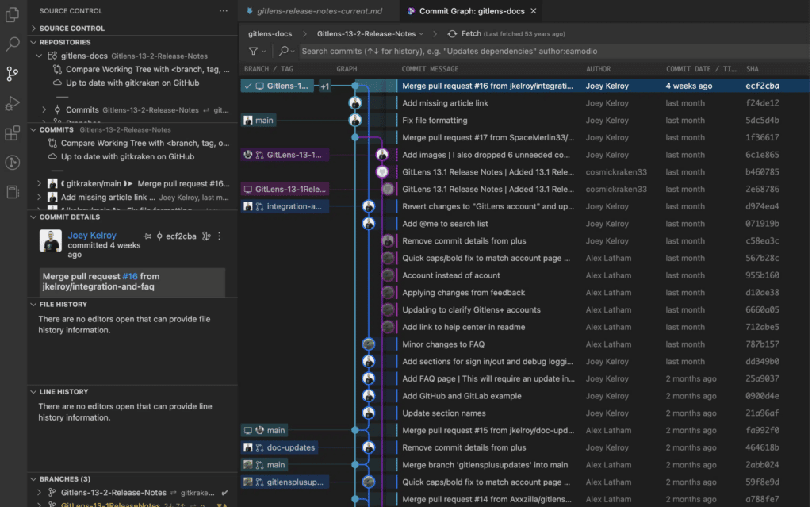Click the commit graph filter icon
The width and height of the screenshot is (812, 507).
(x=253, y=51)
